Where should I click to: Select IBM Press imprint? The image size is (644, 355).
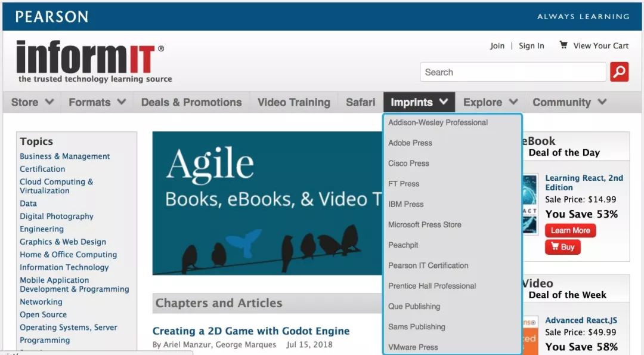406,204
